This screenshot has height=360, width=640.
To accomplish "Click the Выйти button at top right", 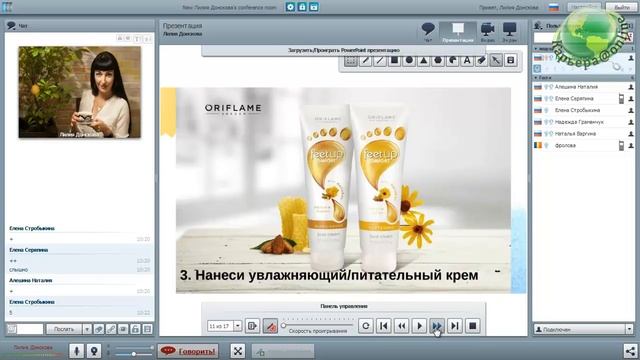I will [621, 7].
